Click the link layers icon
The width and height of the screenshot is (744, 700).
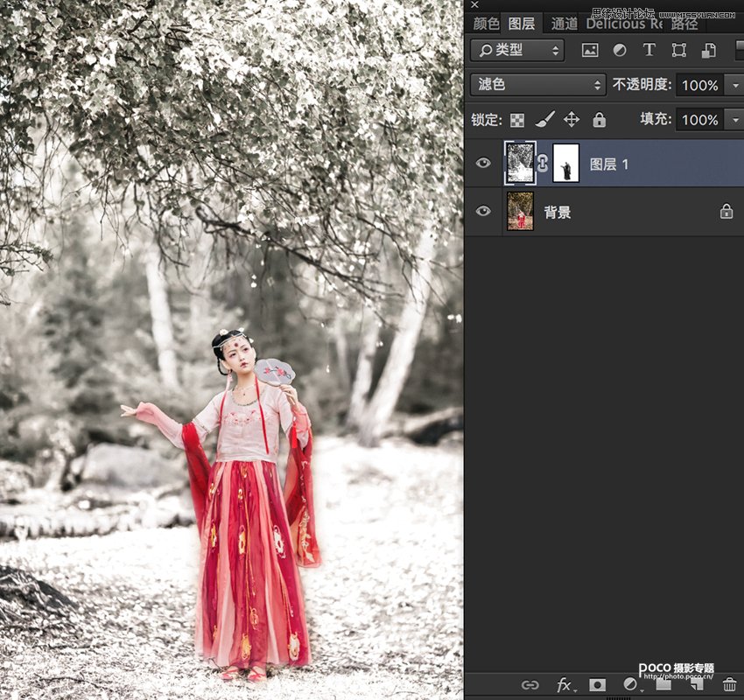pyautogui.click(x=530, y=685)
